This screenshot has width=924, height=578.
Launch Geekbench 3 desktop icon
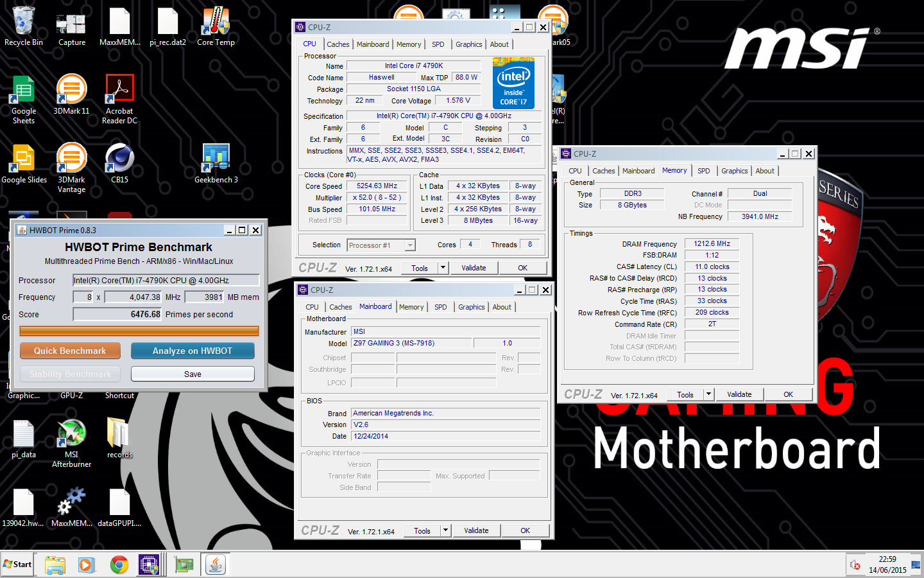pyautogui.click(x=216, y=164)
